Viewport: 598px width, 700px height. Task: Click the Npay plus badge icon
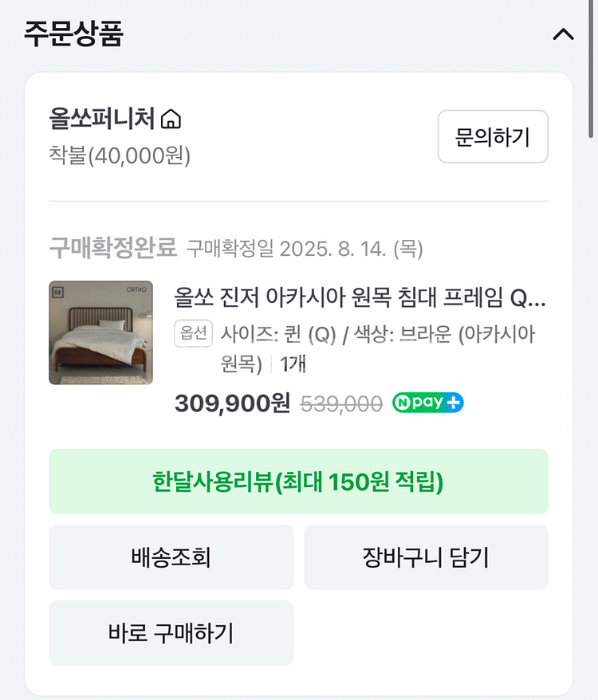[x=427, y=403]
